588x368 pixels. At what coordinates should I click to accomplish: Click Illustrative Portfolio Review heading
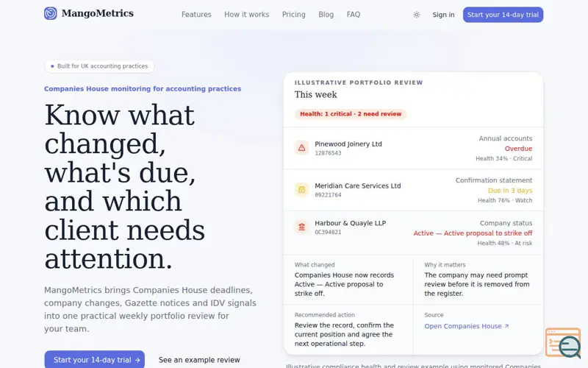pyautogui.click(x=359, y=82)
